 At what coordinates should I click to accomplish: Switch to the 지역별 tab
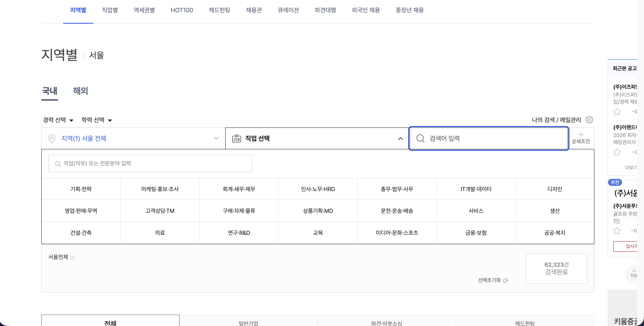78,10
